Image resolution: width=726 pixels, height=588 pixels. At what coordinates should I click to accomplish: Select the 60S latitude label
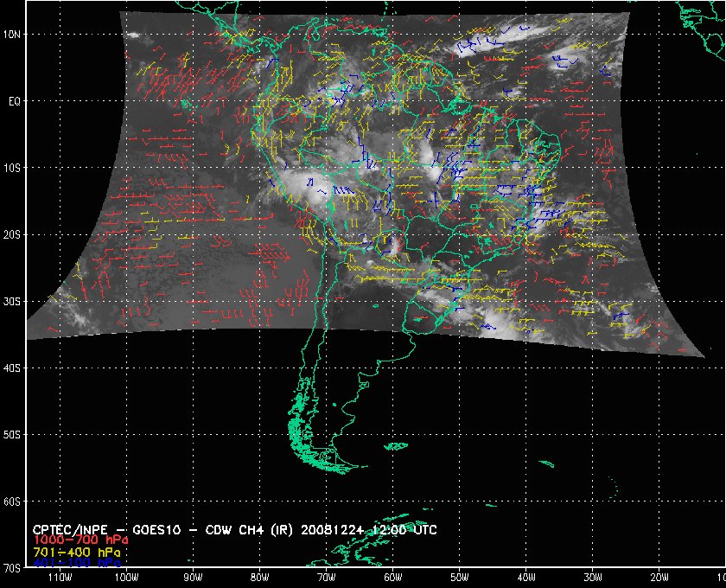pos(13,502)
